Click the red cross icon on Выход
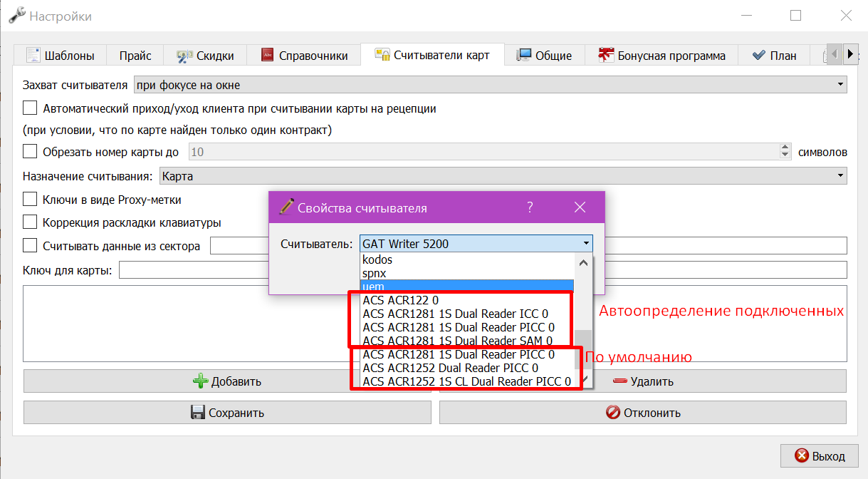Screen dimensions: 868x479 pyautogui.click(x=802, y=456)
